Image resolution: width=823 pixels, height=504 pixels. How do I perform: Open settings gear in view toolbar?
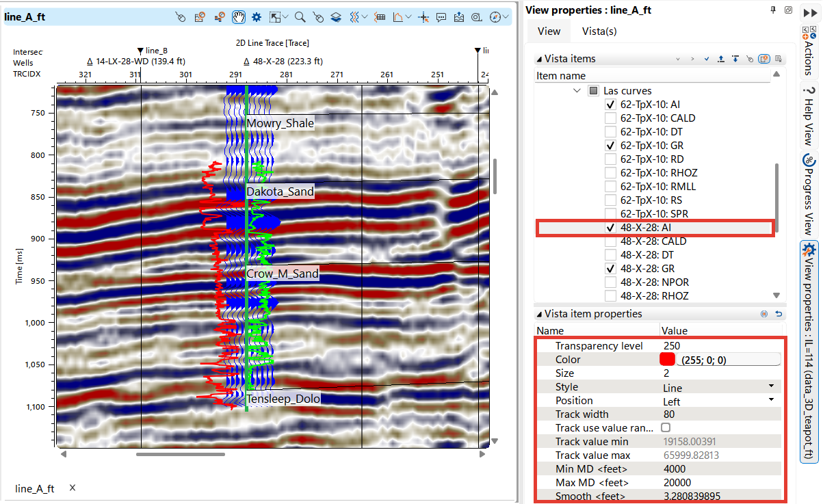(257, 17)
